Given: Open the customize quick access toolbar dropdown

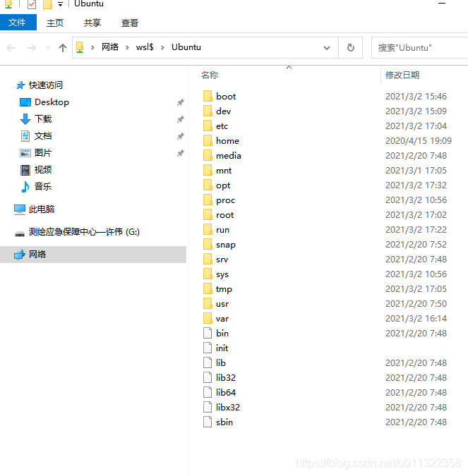Looking at the screenshot, I should point(60,4).
